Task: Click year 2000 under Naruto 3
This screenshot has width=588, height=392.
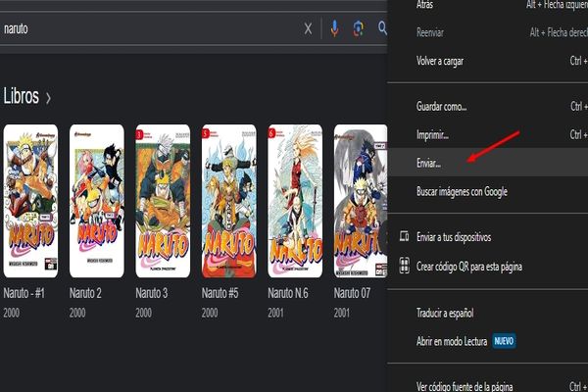Action: click(144, 313)
